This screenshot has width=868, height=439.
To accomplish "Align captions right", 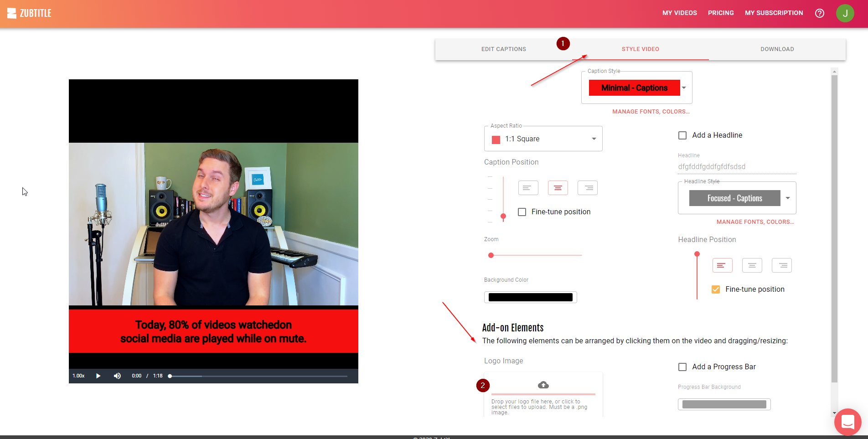I will coord(587,188).
